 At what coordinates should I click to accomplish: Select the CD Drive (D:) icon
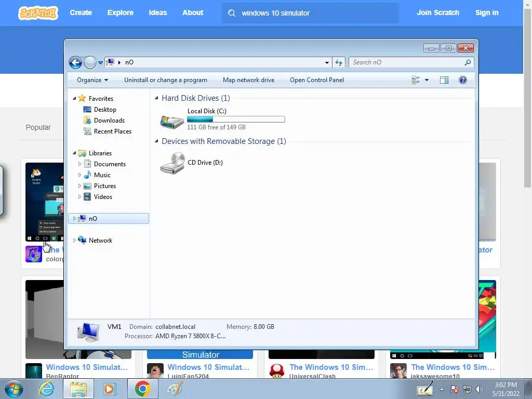tap(172, 163)
